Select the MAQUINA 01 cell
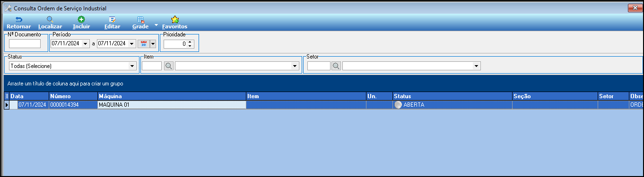 [x=172, y=105]
